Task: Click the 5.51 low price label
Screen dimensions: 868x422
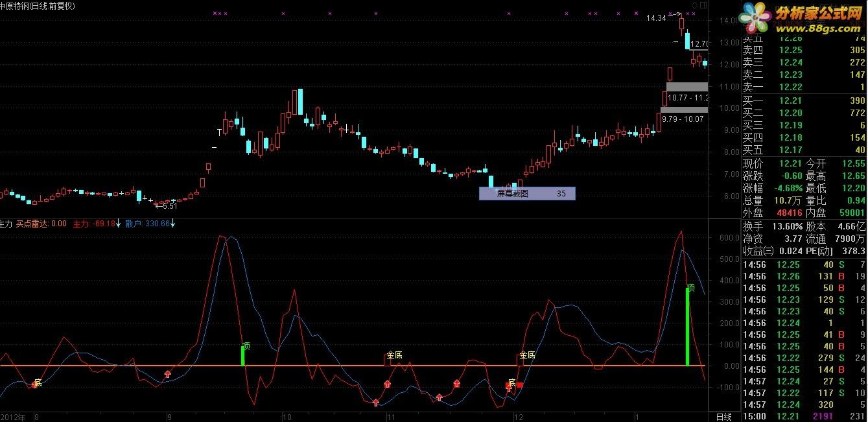Action: click(x=169, y=205)
